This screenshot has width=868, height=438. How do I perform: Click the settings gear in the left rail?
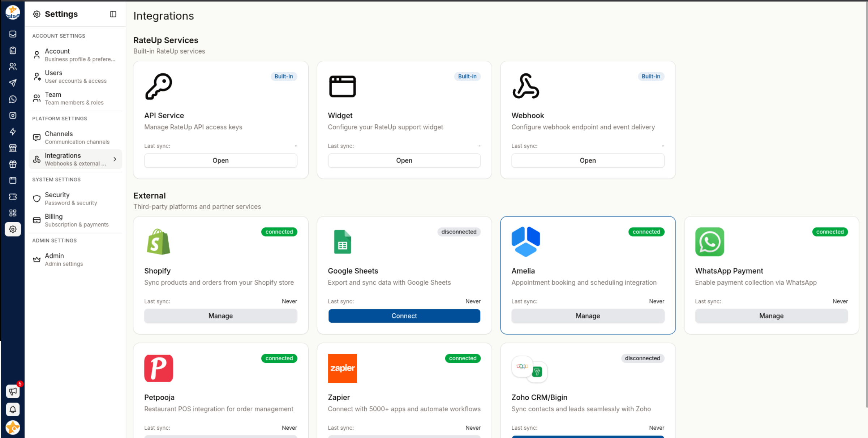click(13, 229)
